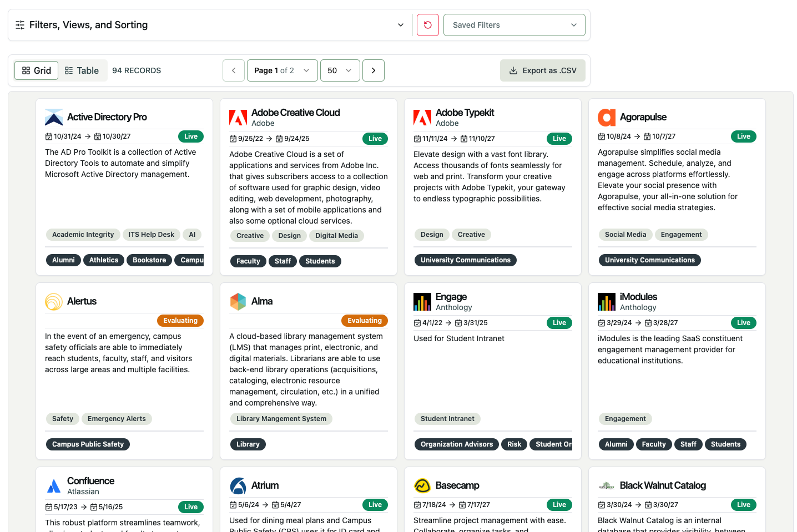This screenshot has height=532, width=797.
Task: Switch to Grid view
Action: (x=37, y=70)
